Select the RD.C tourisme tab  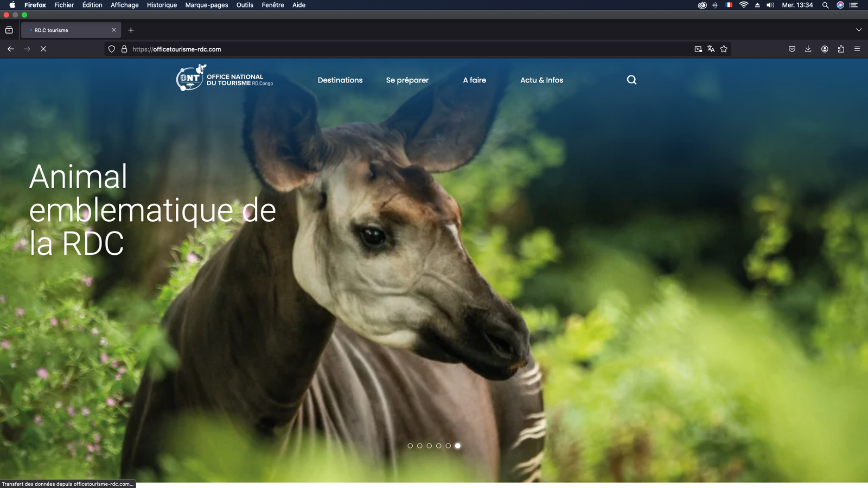[x=71, y=30]
